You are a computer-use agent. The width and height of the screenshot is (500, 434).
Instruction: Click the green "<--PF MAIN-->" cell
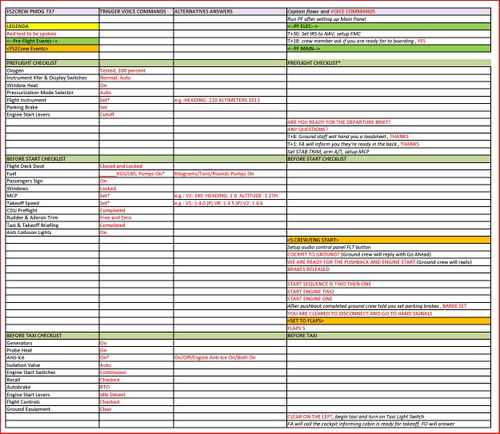[x=388, y=48]
